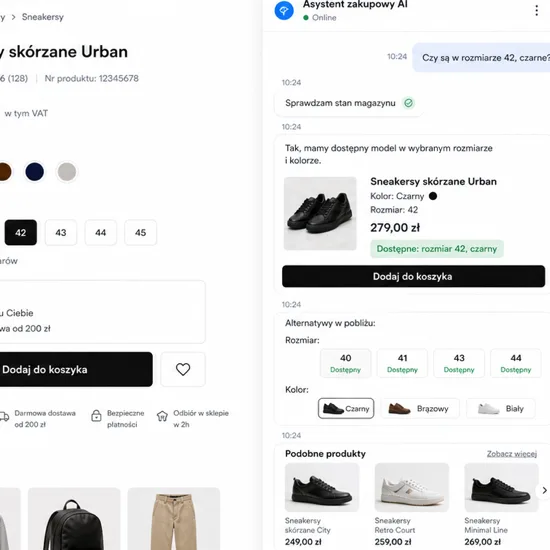The image size is (550, 550).
Task: Pick alternative size 41 in chat
Action: 402,363
